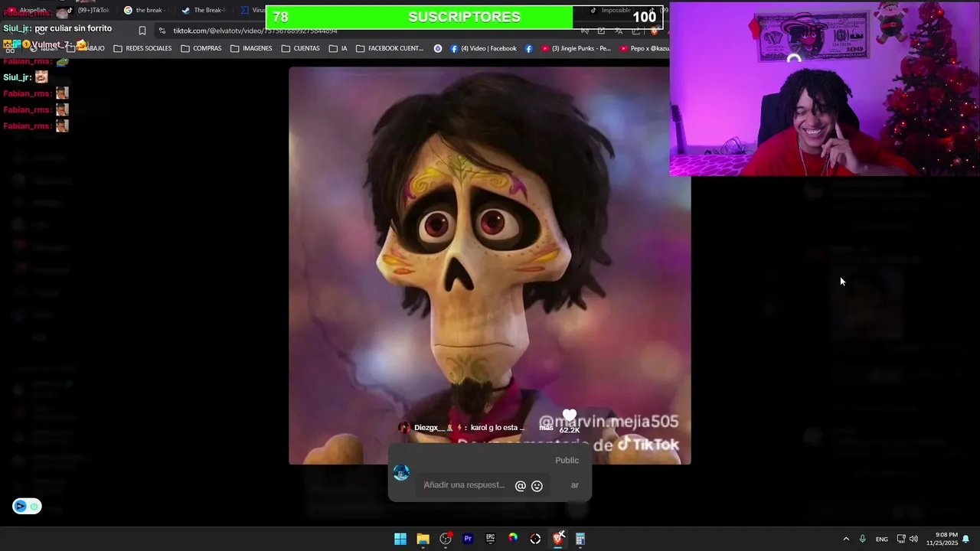Open the site settings icon before the URL

pyautogui.click(x=162, y=31)
